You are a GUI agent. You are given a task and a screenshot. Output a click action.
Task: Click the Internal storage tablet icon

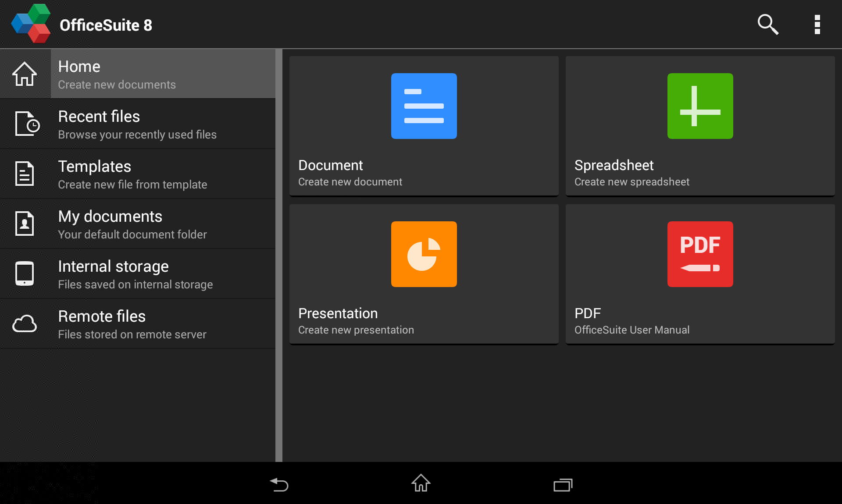coord(25,274)
